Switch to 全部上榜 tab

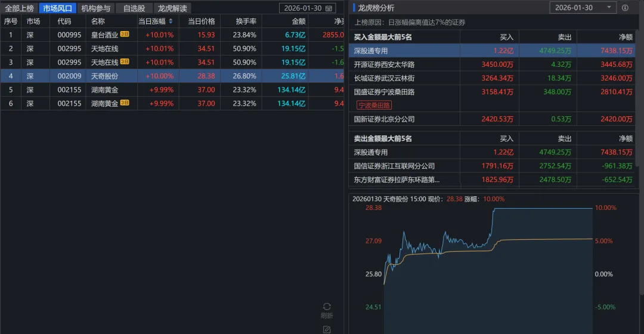[20, 8]
